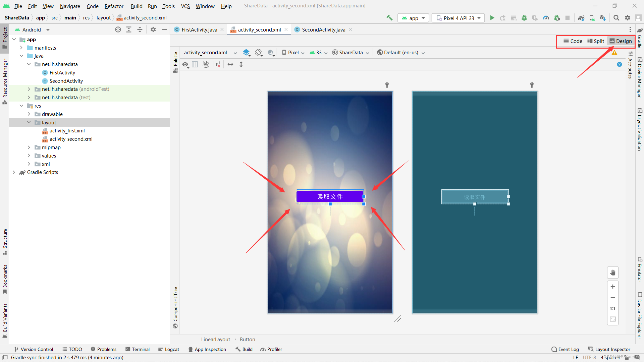The height and width of the screenshot is (362, 644).
Task: Switch to SecondActivity.java tab
Action: pyautogui.click(x=323, y=30)
